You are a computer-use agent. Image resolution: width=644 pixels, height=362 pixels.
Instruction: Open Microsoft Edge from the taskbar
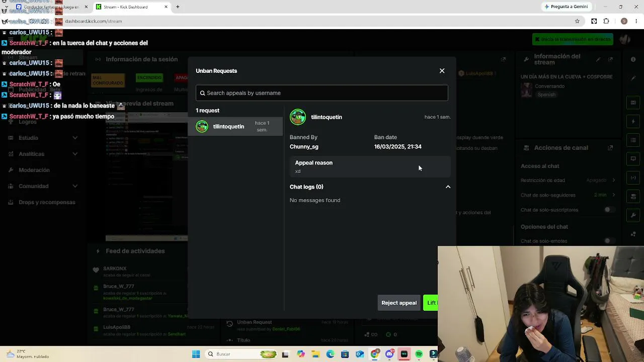[x=330, y=354]
